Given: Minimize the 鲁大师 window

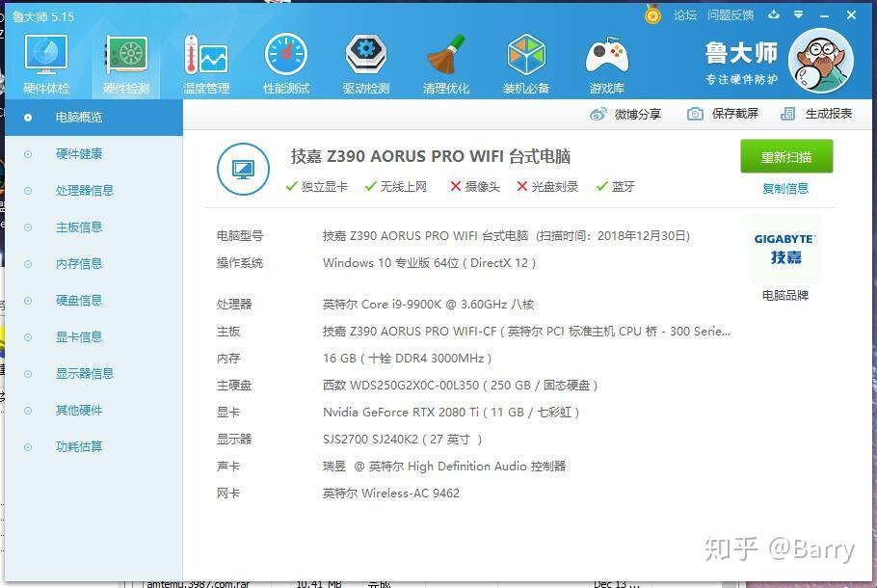Looking at the screenshot, I should point(824,15).
